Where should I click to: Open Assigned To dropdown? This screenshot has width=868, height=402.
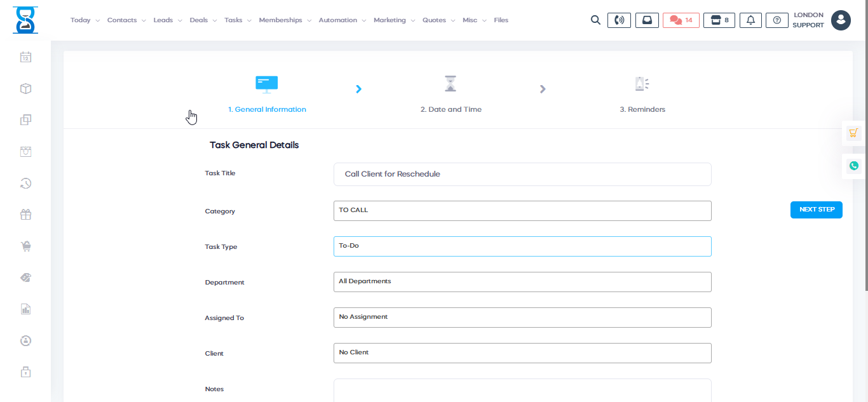pos(522,318)
